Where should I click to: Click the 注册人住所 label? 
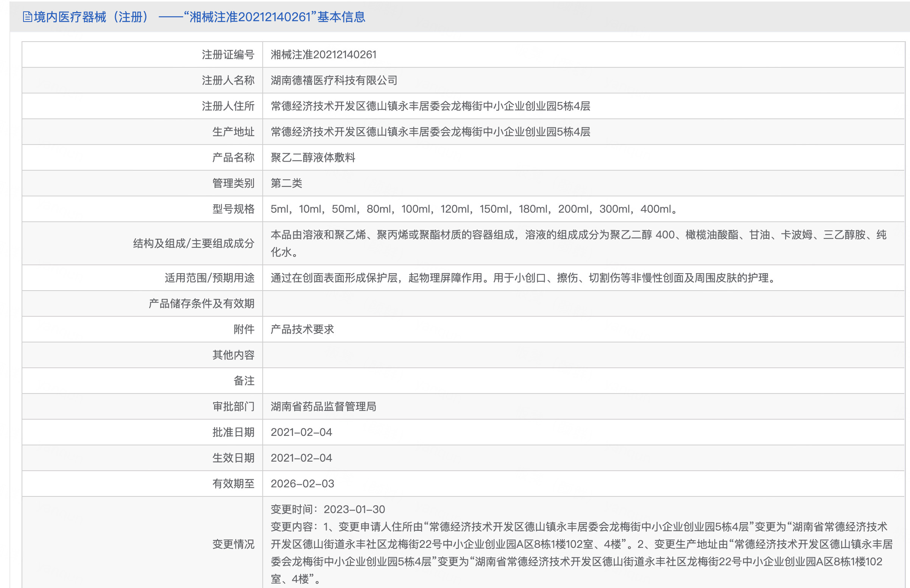(228, 106)
